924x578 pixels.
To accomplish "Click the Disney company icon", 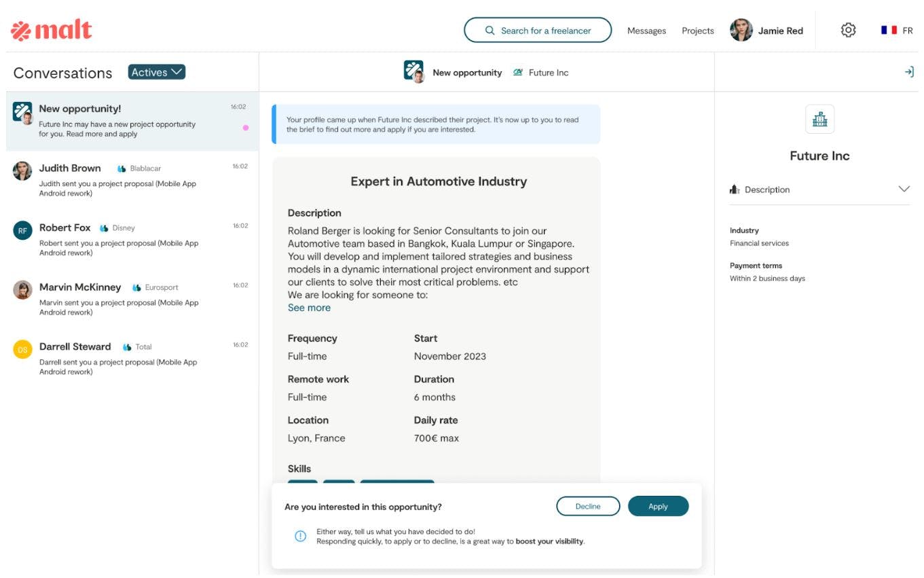I will pyautogui.click(x=104, y=229).
